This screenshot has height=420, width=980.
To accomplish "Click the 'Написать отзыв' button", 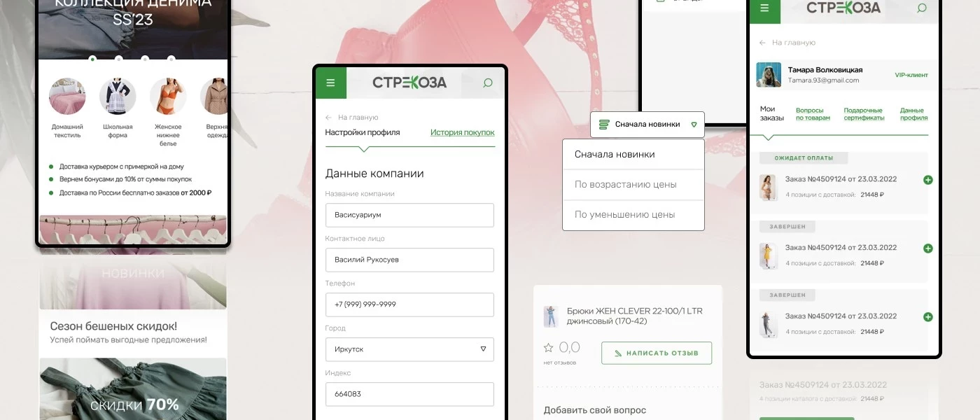I will (x=657, y=353).
